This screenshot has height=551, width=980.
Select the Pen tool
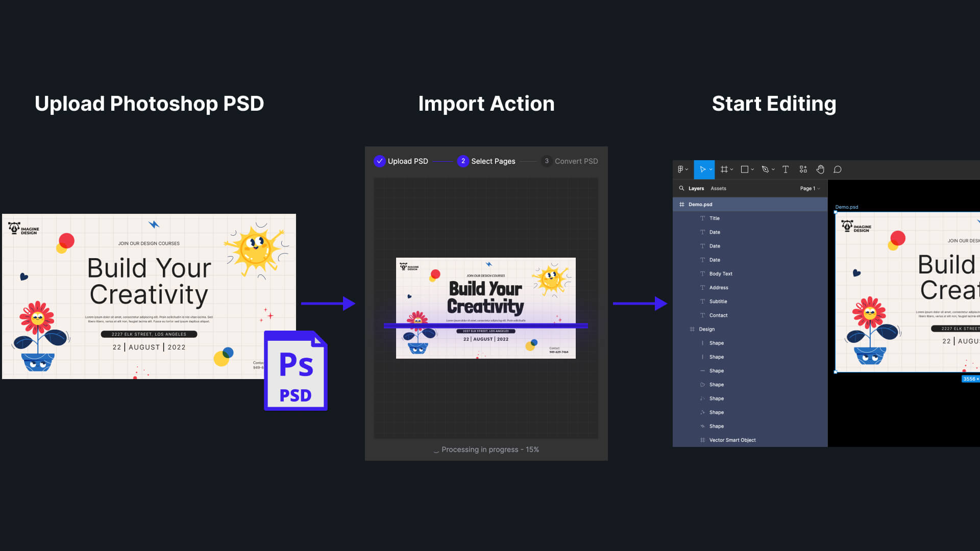(765, 169)
